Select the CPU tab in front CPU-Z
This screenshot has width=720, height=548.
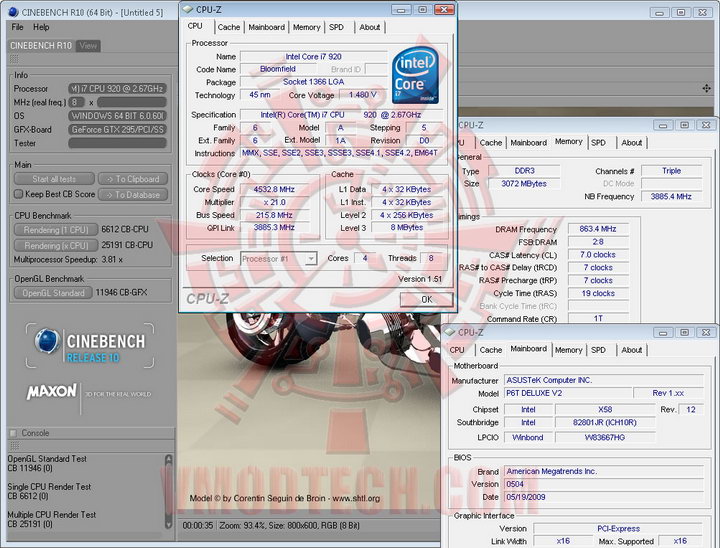pos(195,26)
